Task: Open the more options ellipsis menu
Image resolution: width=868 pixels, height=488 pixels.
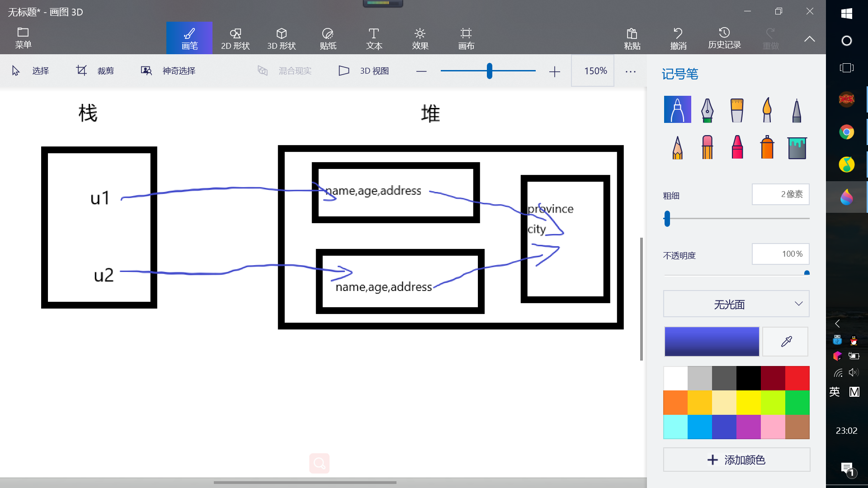Action: point(630,71)
